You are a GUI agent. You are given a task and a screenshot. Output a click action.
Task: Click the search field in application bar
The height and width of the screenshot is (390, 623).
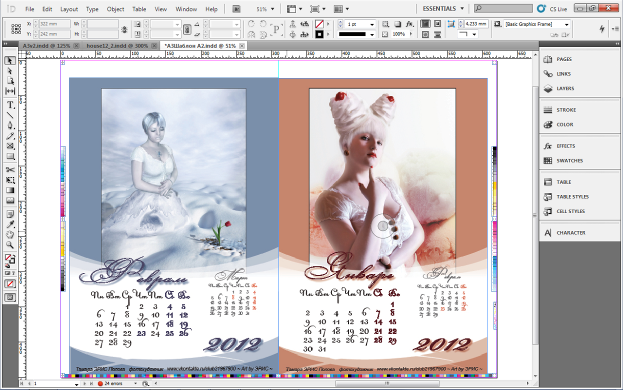[503, 8]
